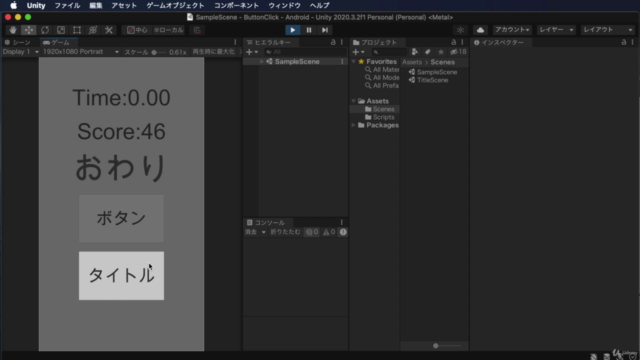Viewport: 640px width, 360px height.
Task: Open Game view panel options menu
Action: [235, 42]
